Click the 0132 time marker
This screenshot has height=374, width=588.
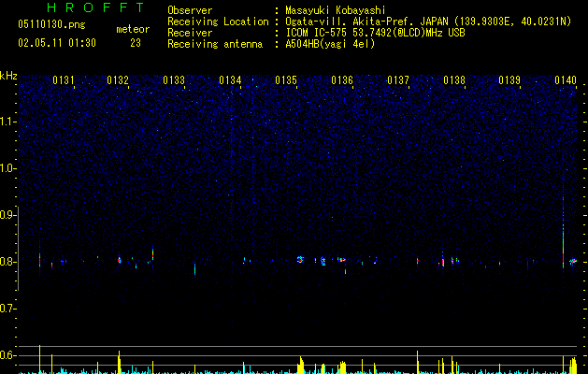tap(118, 80)
